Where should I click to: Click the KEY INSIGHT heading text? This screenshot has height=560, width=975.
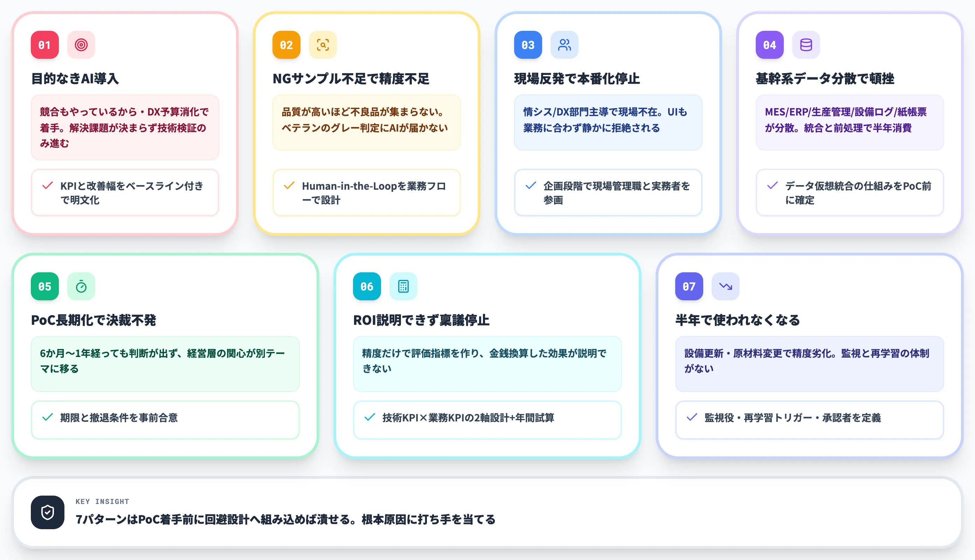tap(102, 501)
